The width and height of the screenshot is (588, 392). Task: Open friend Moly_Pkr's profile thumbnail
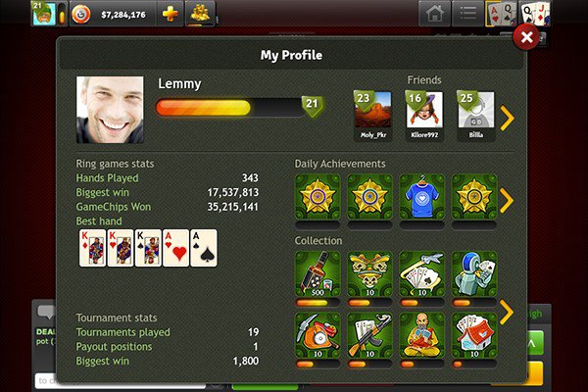point(372,116)
